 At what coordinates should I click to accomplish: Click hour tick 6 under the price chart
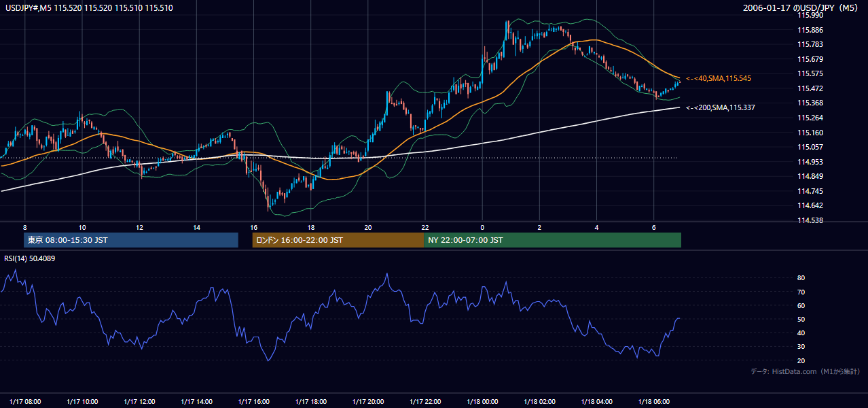click(653, 227)
